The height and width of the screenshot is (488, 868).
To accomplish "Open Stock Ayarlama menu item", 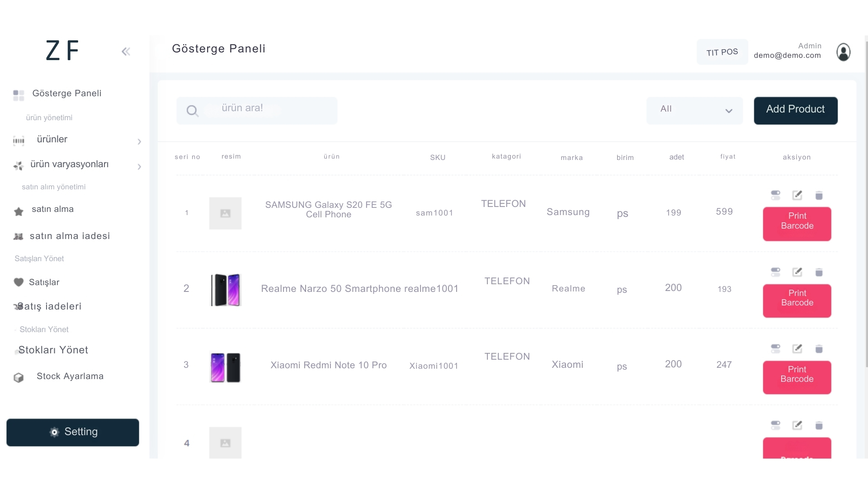I will click(70, 376).
